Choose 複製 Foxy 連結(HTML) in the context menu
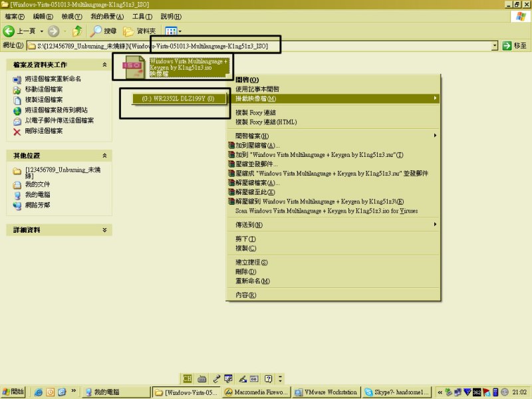 tap(266, 122)
